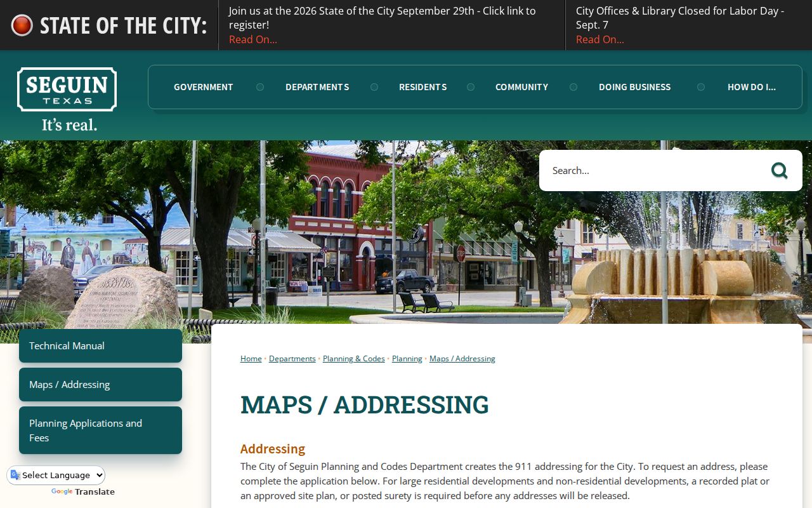Click Read On under State of the City news
This screenshot has height=508, width=812.
(x=253, y=39)
